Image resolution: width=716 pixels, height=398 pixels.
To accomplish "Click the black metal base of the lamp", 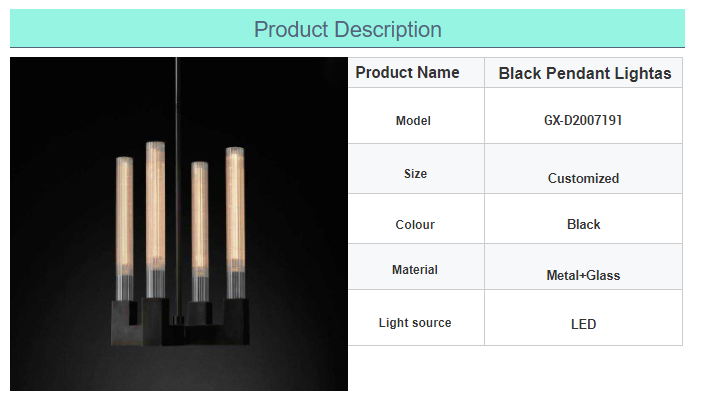I will [180, 322].
